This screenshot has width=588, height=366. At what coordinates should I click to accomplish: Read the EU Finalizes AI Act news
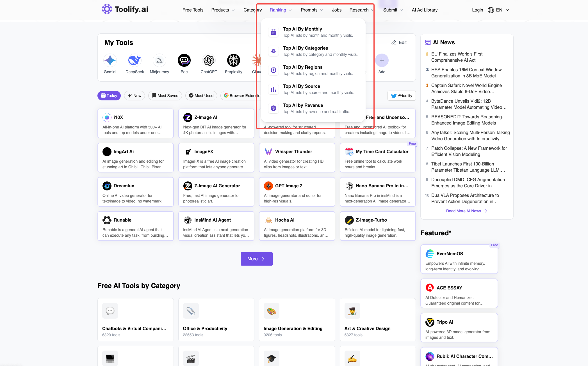(x=457, y=57)
